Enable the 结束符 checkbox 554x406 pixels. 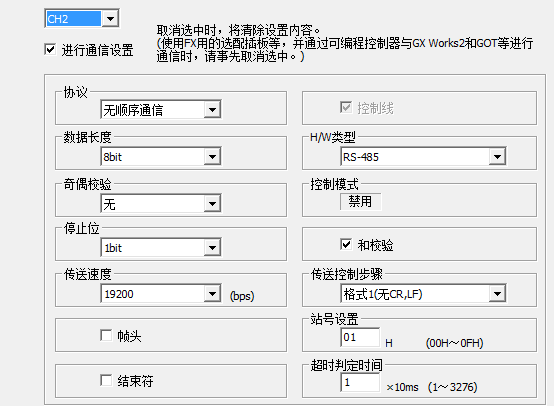106,380
